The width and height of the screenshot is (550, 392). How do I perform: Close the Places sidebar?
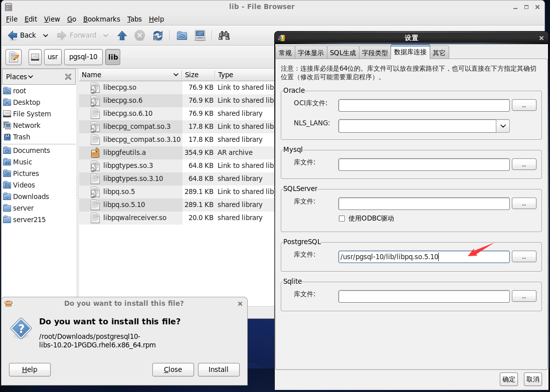point(68,76)
